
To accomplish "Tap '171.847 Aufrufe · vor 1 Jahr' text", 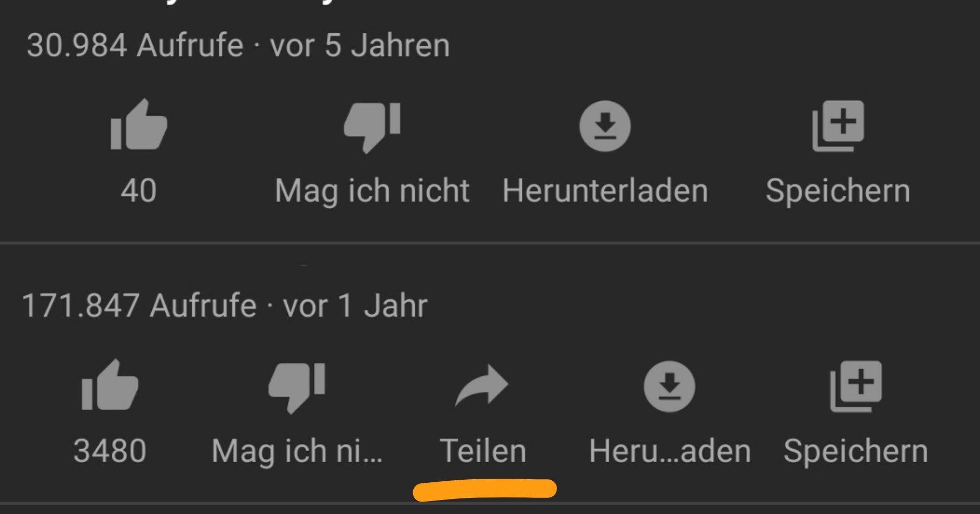I will coord(224,305).
